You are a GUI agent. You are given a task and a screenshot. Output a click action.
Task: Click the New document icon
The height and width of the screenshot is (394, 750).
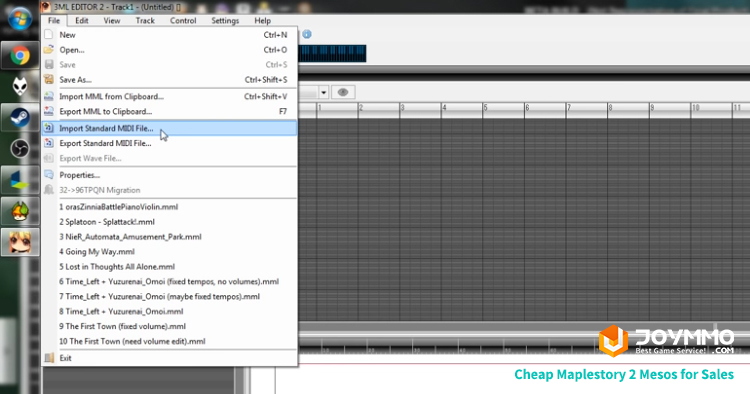pos(49,34)
